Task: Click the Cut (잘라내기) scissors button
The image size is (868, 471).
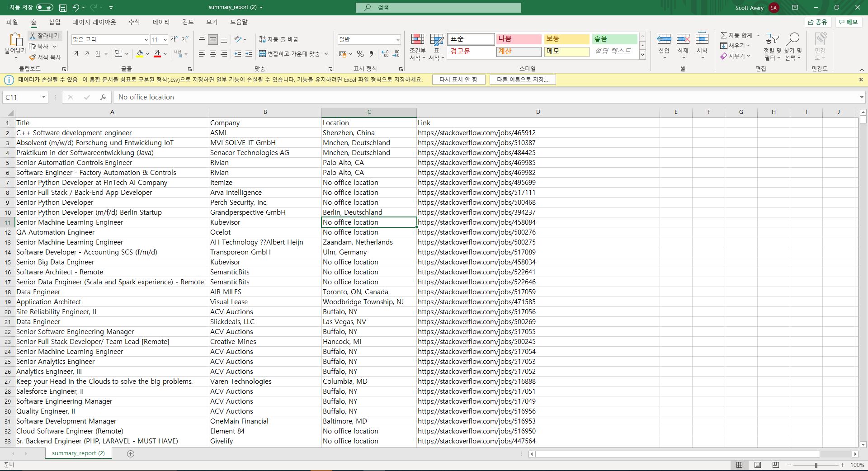Action: click(44, 36)
